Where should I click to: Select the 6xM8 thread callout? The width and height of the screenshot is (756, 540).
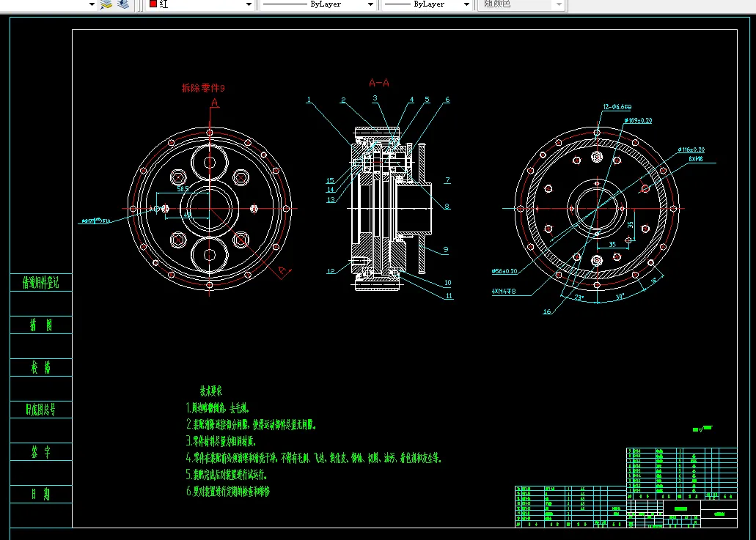pyautogui.click(x=696, y=158)
